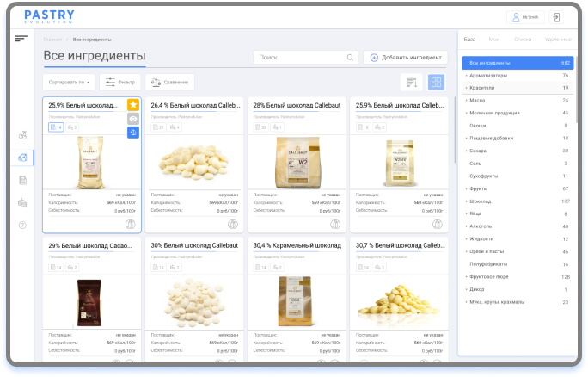Expand the Алкоголь category arrow
This screenshot has height=377, width=588.
coord(466,226)
